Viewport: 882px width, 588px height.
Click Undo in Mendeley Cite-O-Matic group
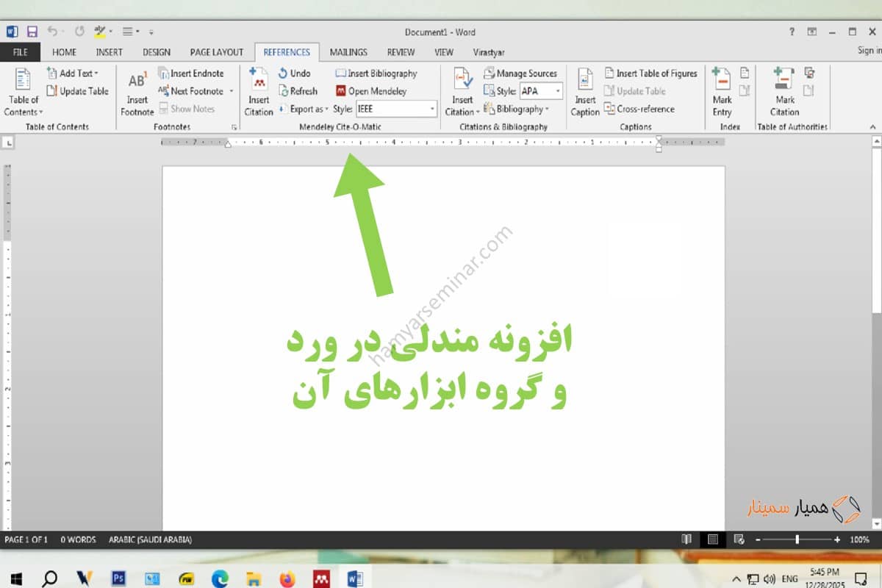[x=294, y=73]
